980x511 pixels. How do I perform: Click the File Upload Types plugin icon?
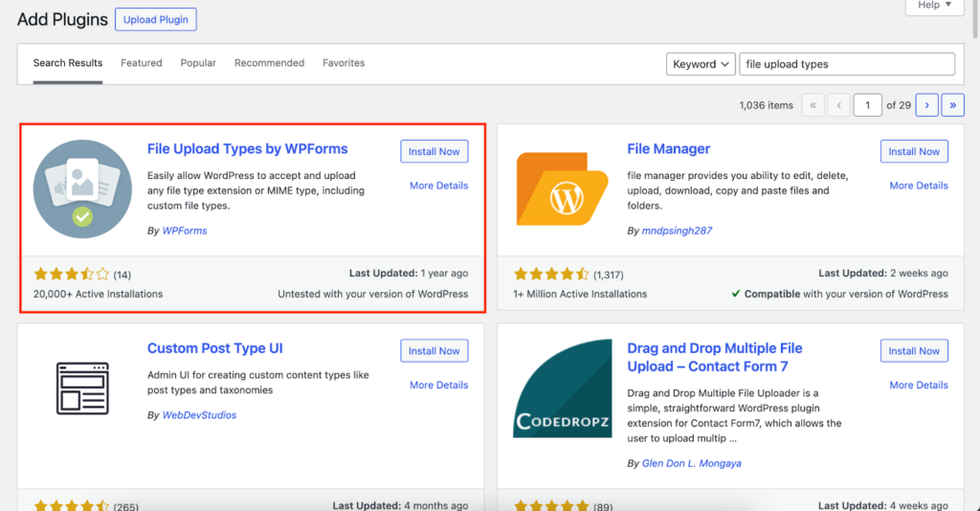(x=82, y=189)
